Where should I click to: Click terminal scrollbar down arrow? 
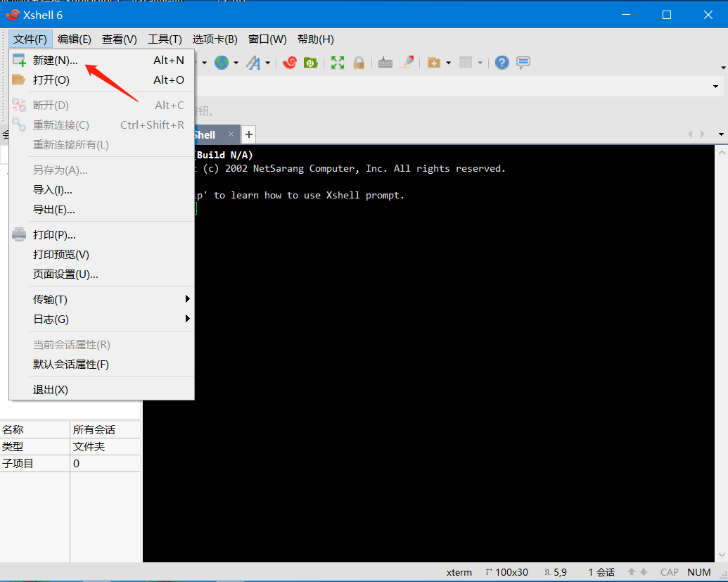pyautogui.click(x=722, y=555)
